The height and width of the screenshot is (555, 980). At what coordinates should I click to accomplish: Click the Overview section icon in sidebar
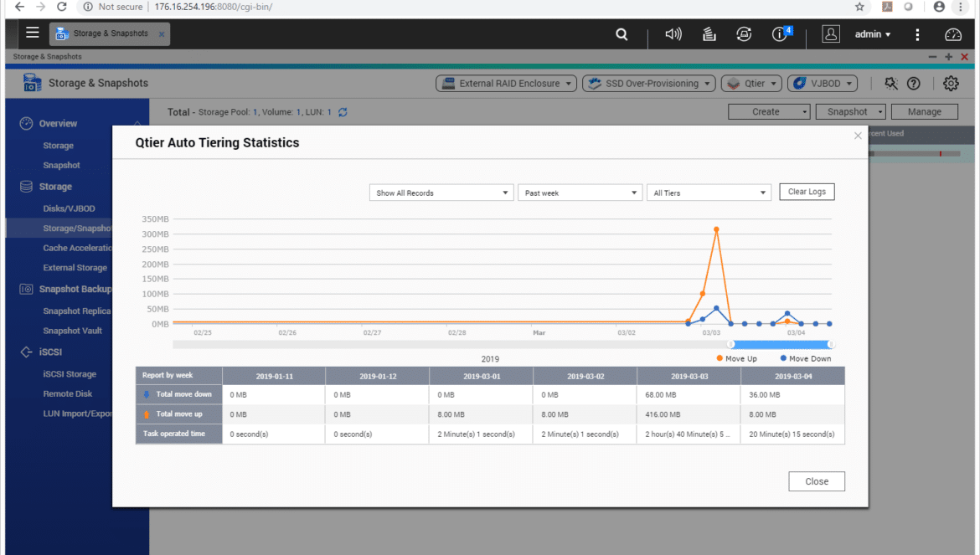pyautogui.click(x=26, y=124)
